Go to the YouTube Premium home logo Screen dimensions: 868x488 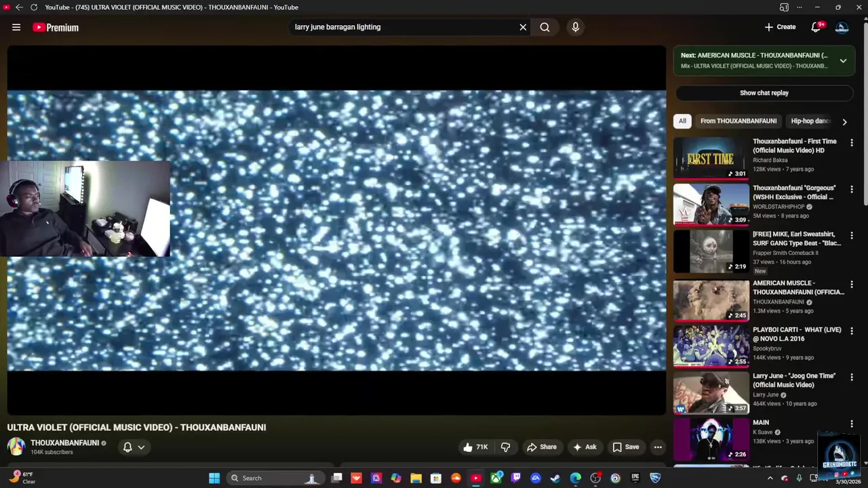(56, 27)
